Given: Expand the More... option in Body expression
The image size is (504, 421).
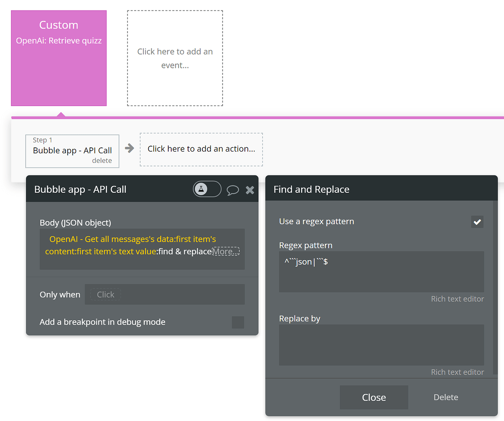Looking at the screenshot, I should click(x=225, y=251).
